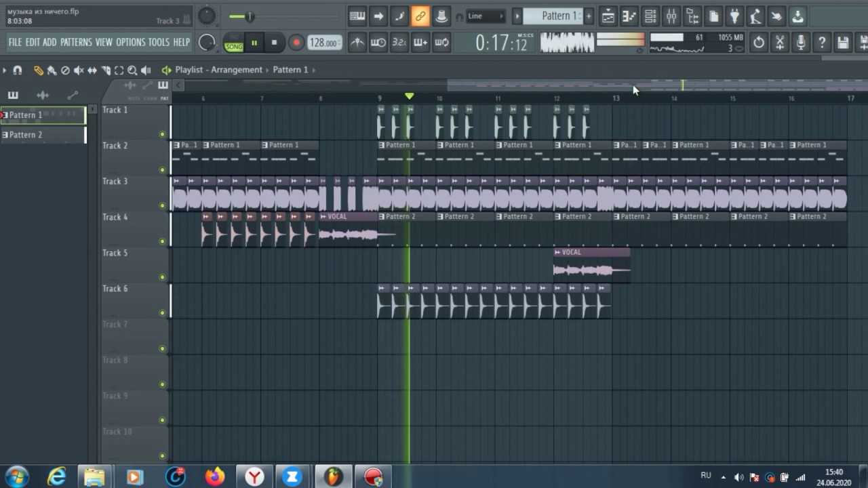Open the help question mark icon
The width and height of the screenshot is (868, 488).
coord(822,43)
